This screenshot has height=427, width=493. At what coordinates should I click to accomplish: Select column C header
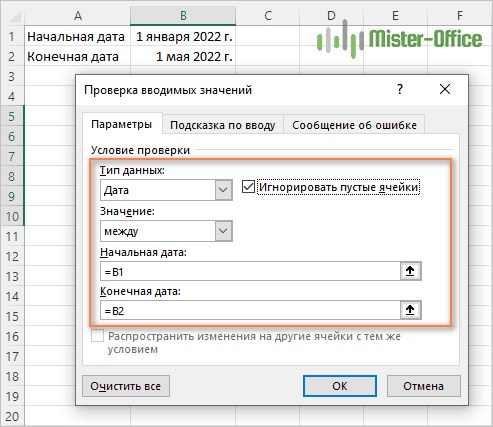coord(268,15)
